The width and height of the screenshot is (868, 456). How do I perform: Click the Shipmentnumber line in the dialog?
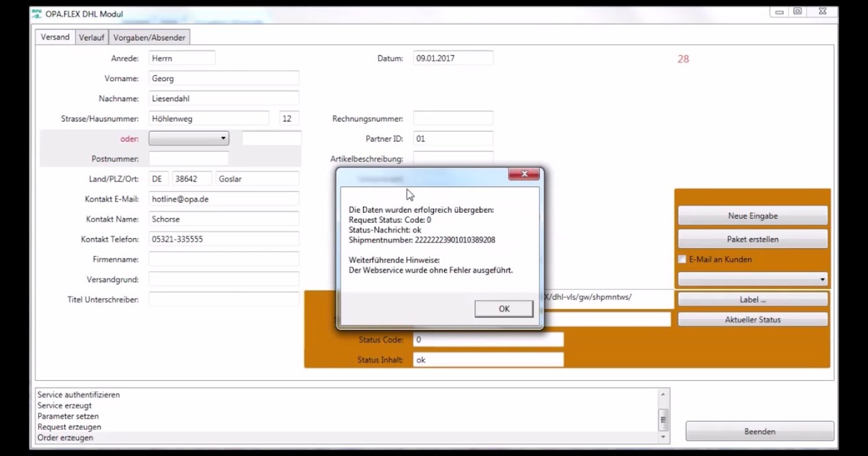[422, 240]
